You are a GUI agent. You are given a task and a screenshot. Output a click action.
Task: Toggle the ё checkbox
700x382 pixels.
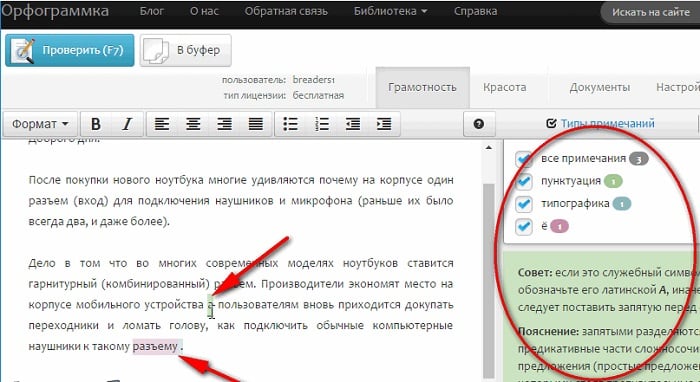(523, 227)
